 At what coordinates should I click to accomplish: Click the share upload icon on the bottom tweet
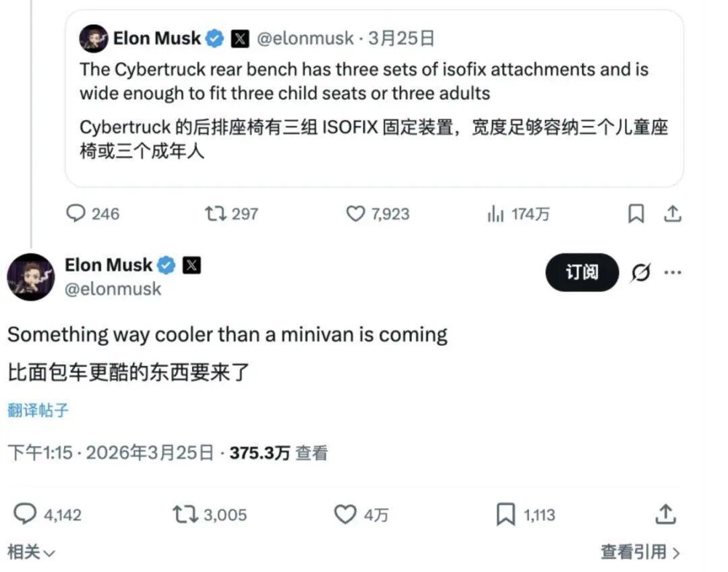(666, 513)
